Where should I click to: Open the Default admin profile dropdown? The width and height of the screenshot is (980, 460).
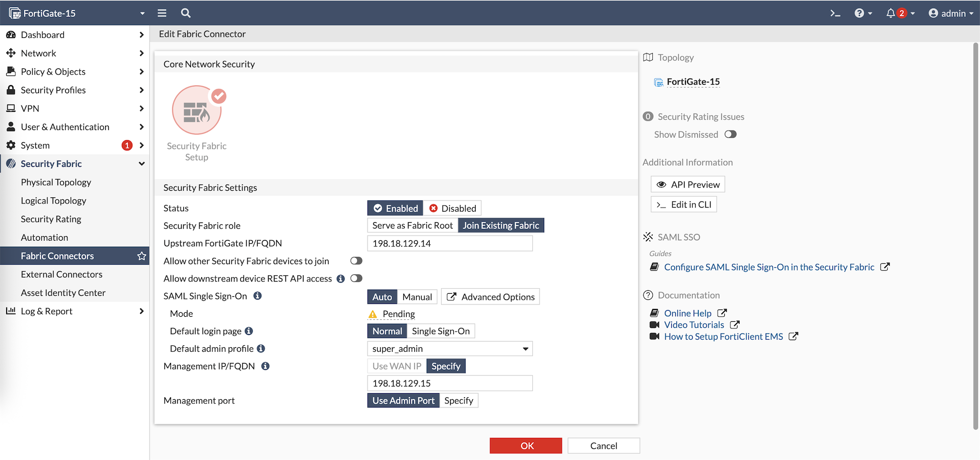pos(450,349)
